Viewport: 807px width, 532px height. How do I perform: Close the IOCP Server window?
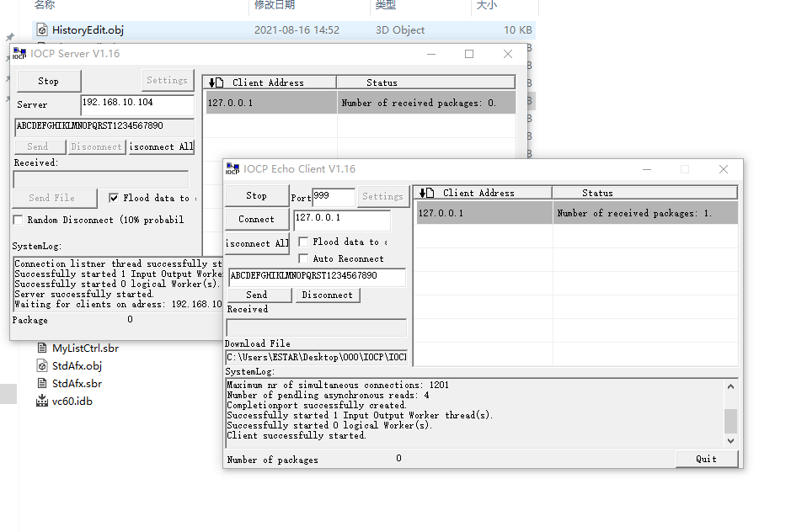(x=507, y=54)
